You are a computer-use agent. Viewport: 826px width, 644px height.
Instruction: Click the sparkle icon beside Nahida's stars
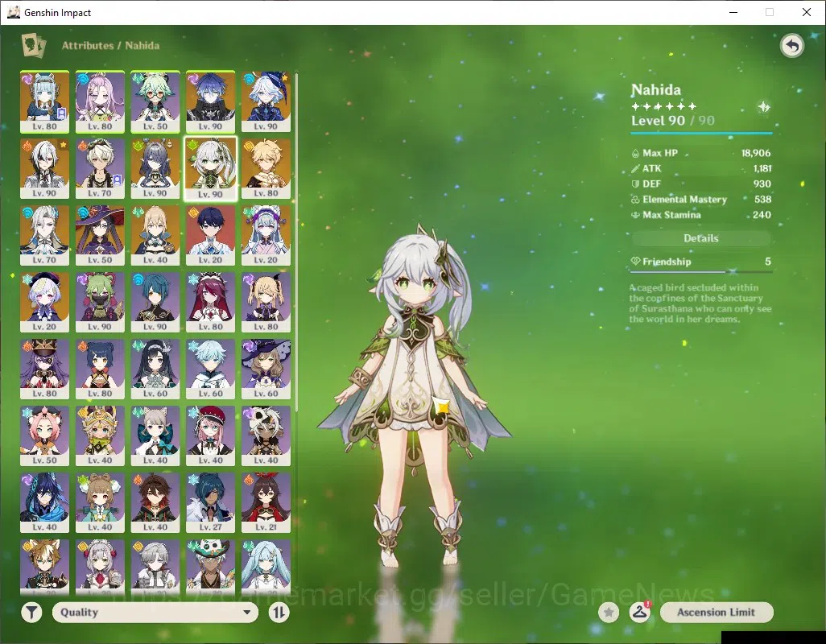tap(763, 107)
